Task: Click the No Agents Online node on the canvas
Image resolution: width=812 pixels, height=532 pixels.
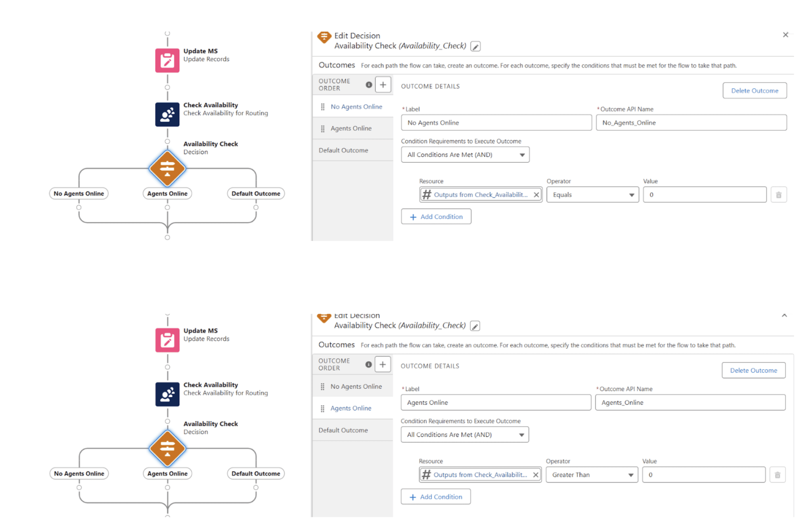Action: coord(78,193)
